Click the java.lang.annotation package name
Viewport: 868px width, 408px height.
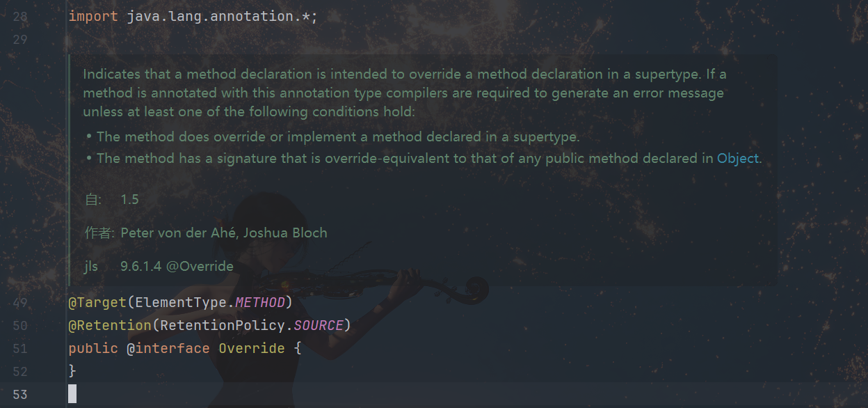[x=210, y=17]
